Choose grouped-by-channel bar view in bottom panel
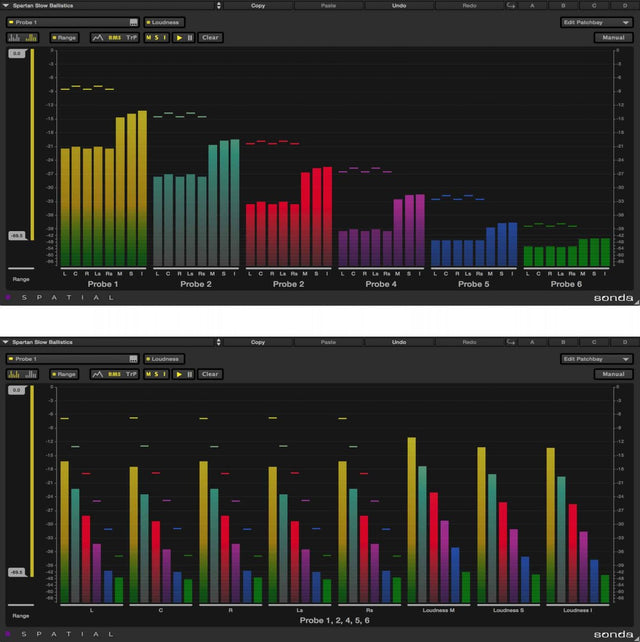 [32, 374]
